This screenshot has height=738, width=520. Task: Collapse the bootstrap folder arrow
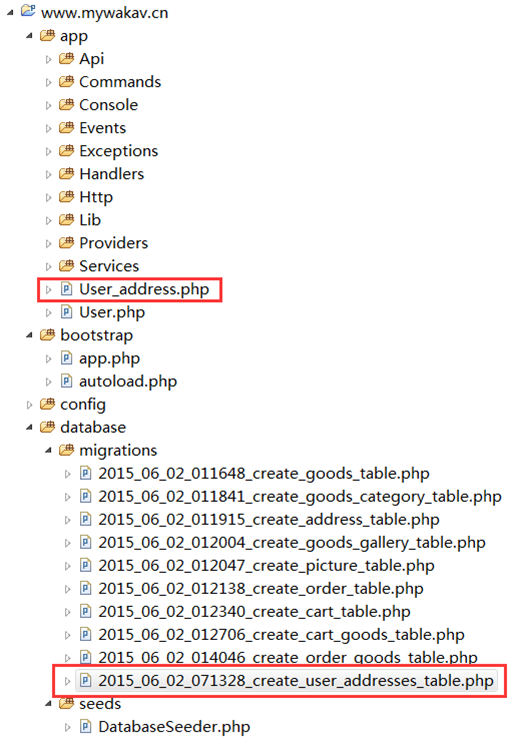tap(29, 336)
